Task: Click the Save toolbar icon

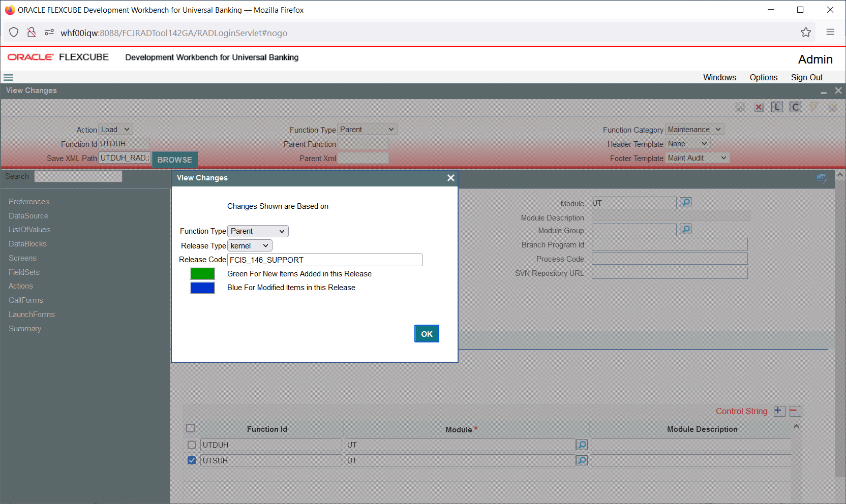Action: (740, 107)
